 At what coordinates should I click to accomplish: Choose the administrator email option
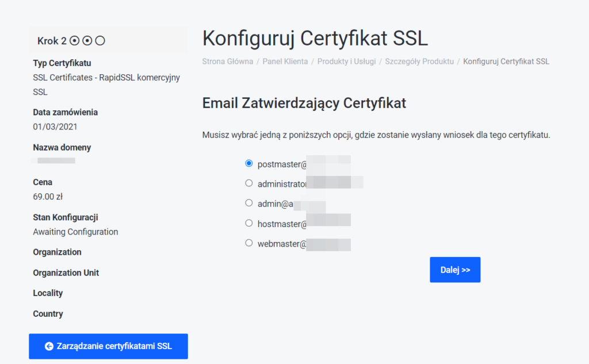coord(248,183)
